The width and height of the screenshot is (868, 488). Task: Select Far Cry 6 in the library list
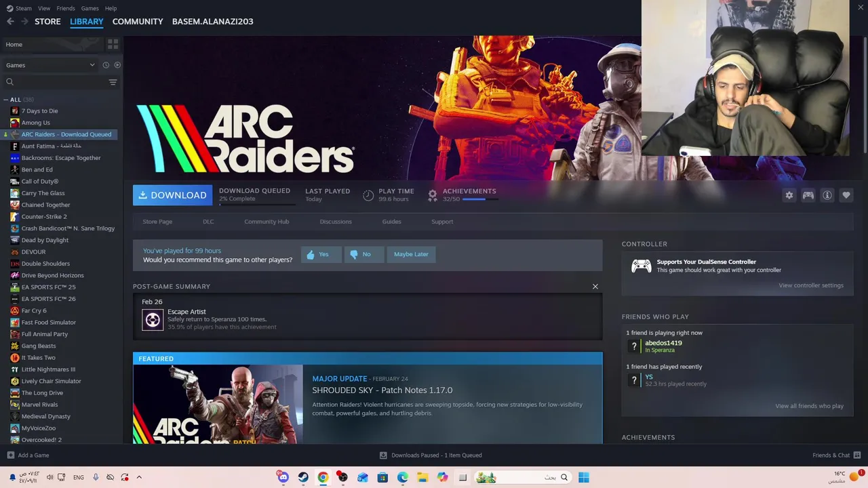click(x=34, y=310)
